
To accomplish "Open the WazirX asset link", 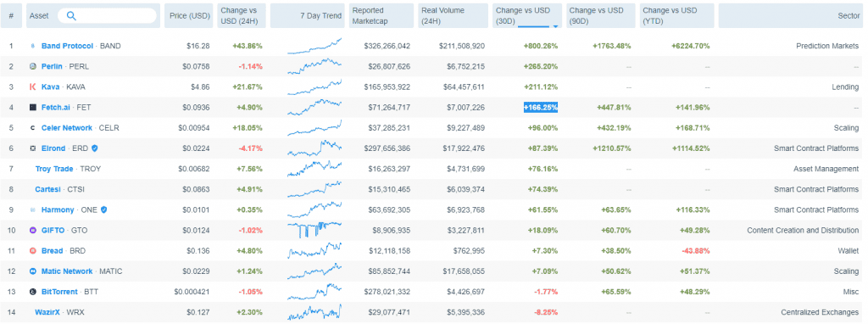I will [x=47, y=312].
